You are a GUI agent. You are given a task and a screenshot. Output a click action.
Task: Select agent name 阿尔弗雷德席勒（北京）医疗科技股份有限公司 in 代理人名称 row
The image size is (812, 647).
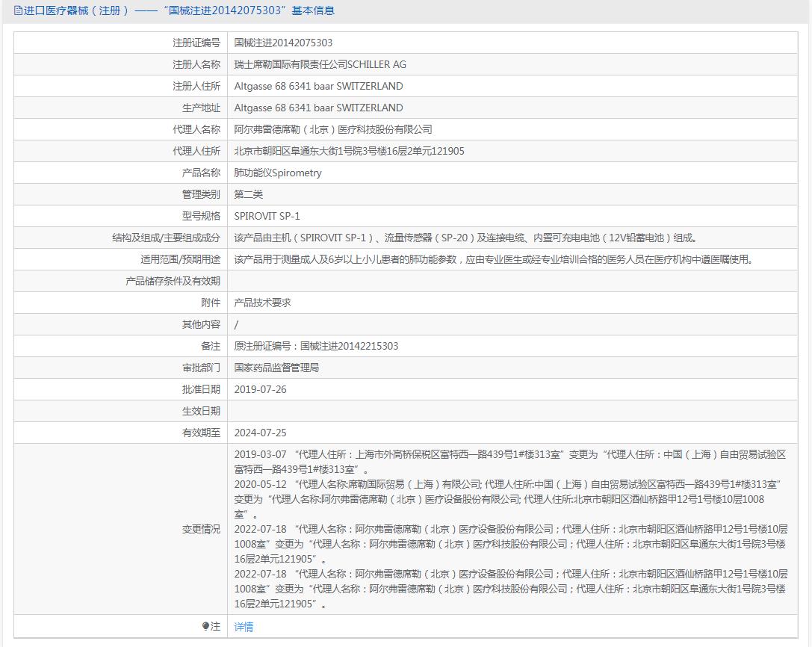[333, 129]
